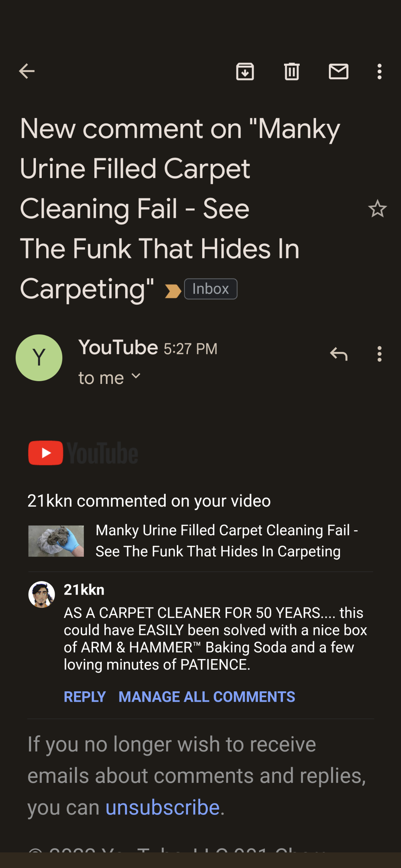The width and height of the screenshot is (401, 868).
Task: Click the REPLY link
Action: pyautogui.click(x=85, y=697)
